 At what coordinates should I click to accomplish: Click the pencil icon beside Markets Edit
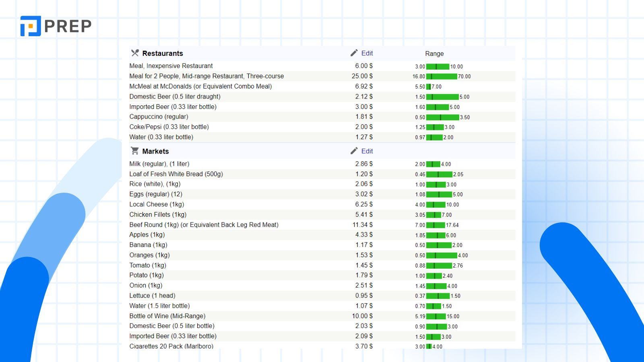click(x=354, y=151)
